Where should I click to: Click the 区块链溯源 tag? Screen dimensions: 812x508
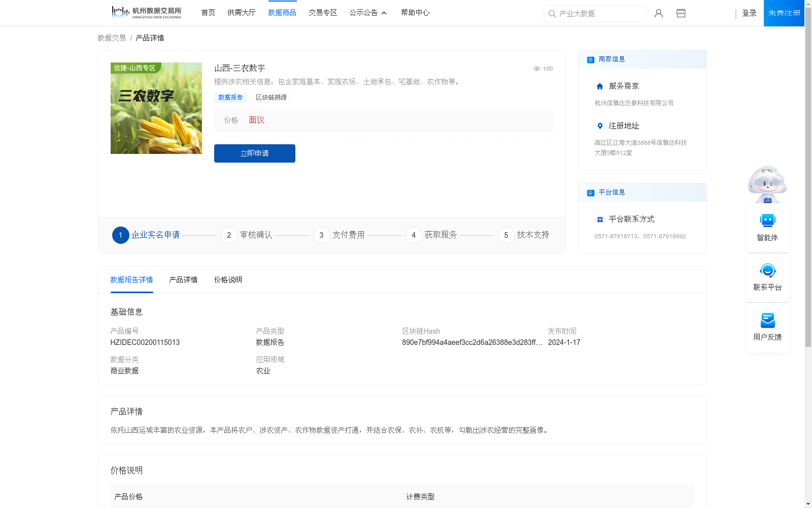click(x=271, y=98)
